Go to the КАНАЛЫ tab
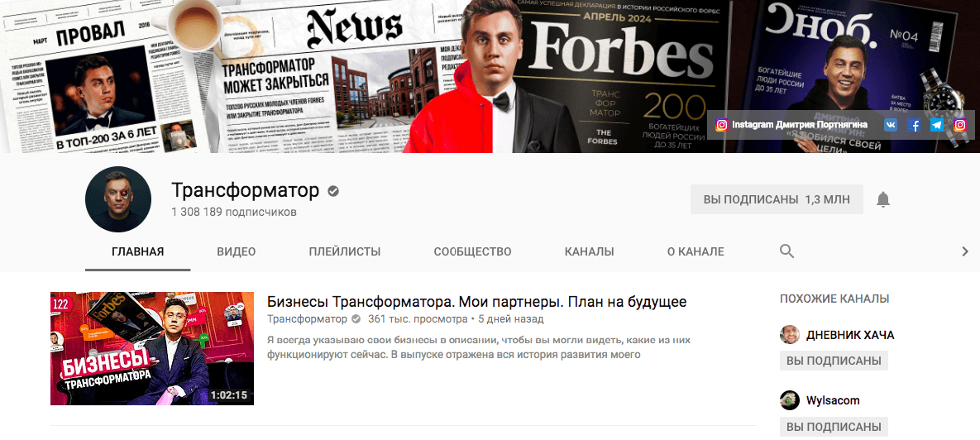The image size is (980, 440). 590,252
